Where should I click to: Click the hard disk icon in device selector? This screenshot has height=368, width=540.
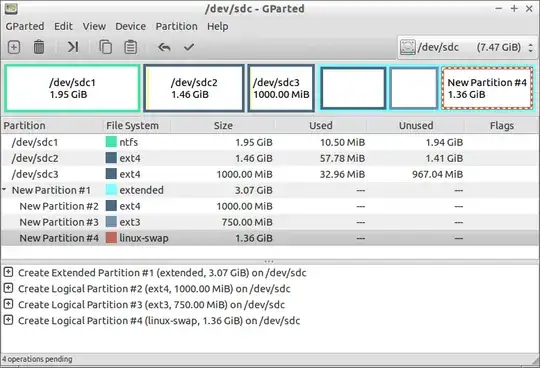(x=407, y=47)
